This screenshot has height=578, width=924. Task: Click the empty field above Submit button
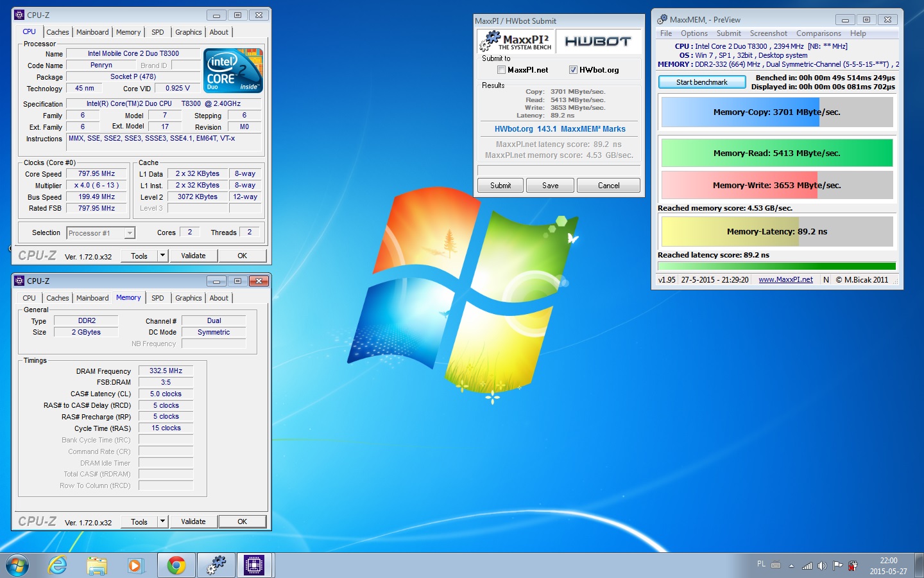pyautogui.click(x=559, y=170)
